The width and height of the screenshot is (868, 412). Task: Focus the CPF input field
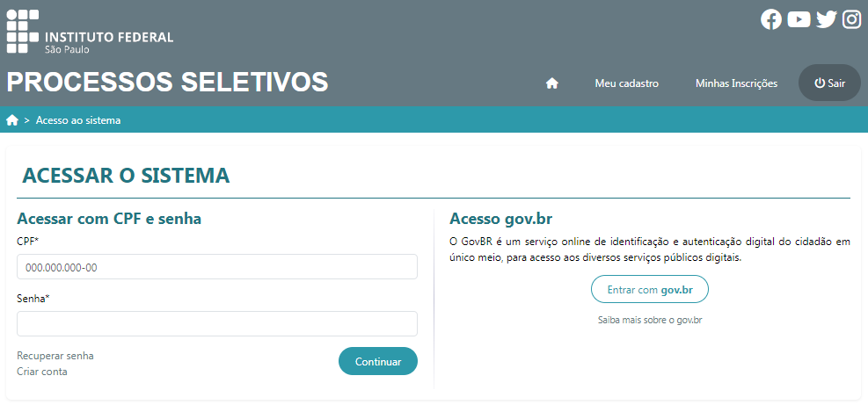tap(217, 266)
